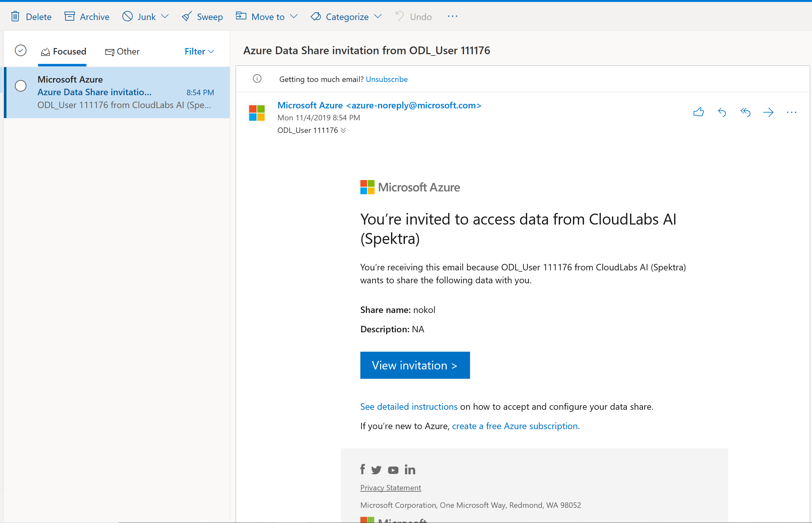The width and height of the screenshot is (812, 523).
Task: Click the Like thumbs-up icon
Action: tap(699, 112)
